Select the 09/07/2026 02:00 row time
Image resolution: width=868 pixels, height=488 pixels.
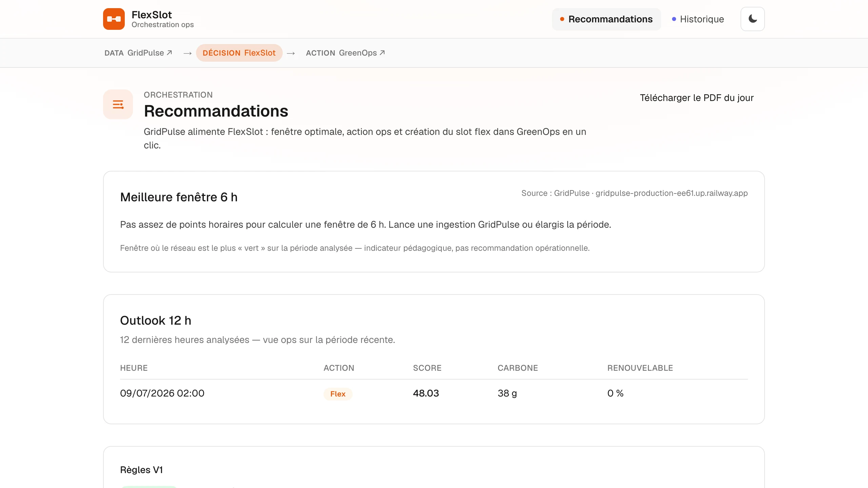[162, 393]
